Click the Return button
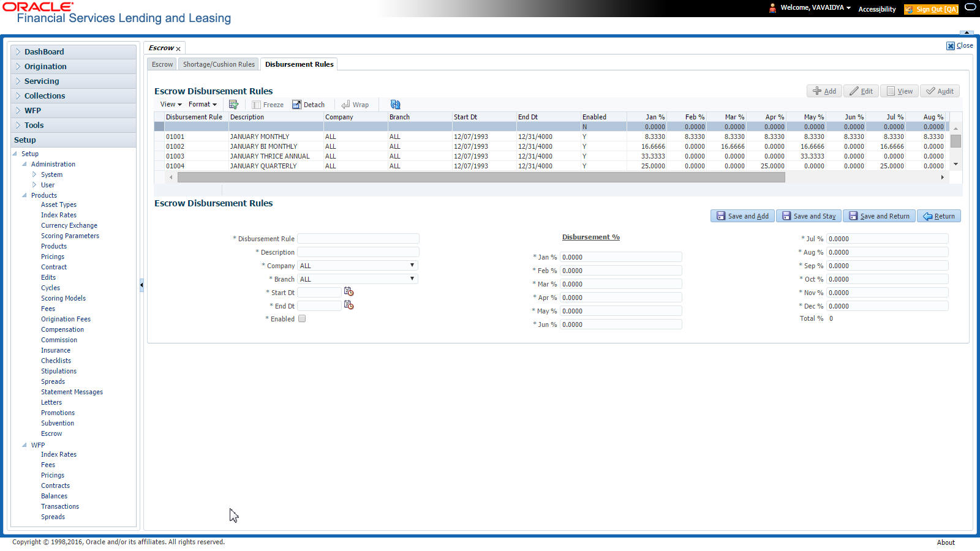Image resolution: width=980 pixels, height=551 pixels. [x=939, y=216]
